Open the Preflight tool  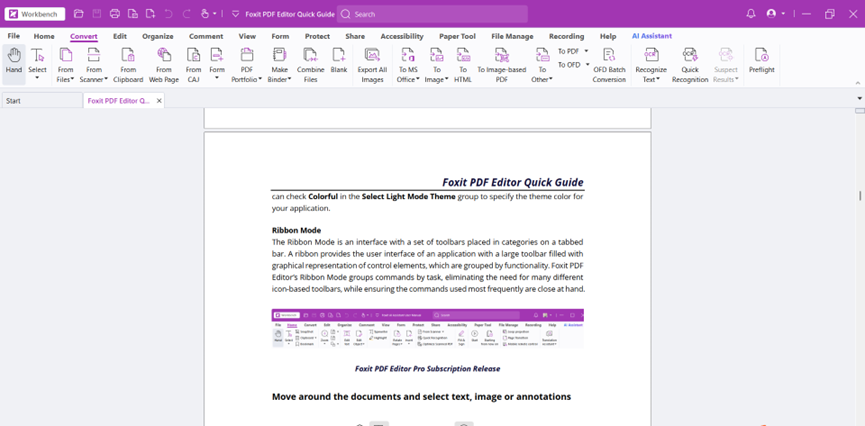[x=761, y=60]
